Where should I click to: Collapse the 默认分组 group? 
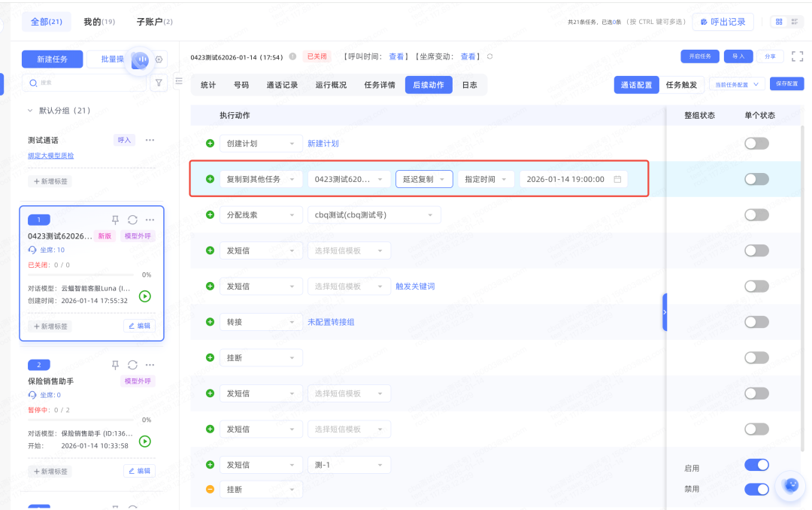click(31, 111)
